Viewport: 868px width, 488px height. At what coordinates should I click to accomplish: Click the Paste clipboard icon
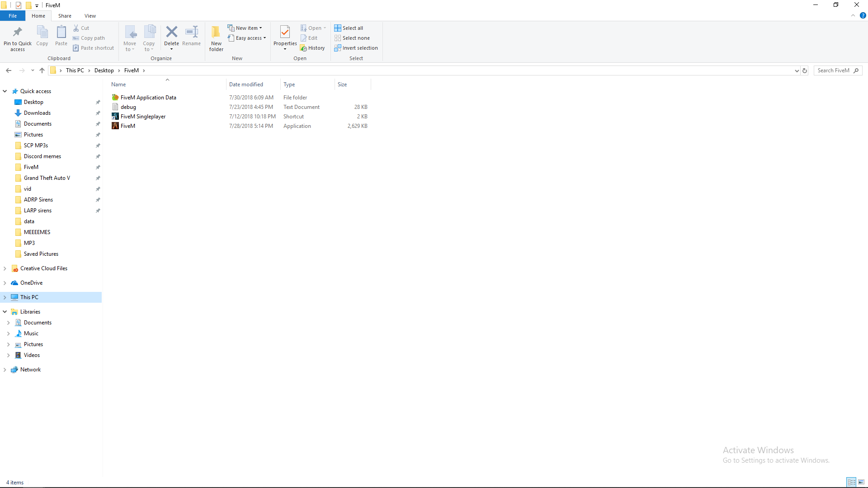61,32
